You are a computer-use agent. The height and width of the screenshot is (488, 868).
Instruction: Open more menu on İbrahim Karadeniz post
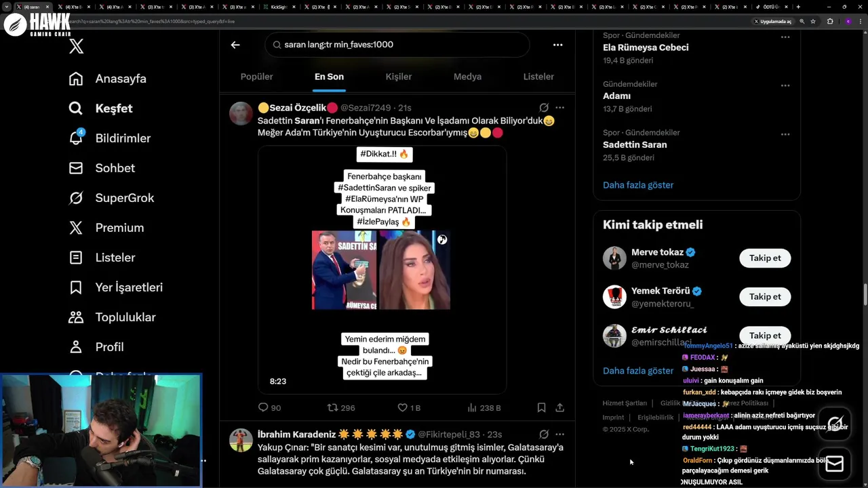pyautogui.click(x=559, y=434)
